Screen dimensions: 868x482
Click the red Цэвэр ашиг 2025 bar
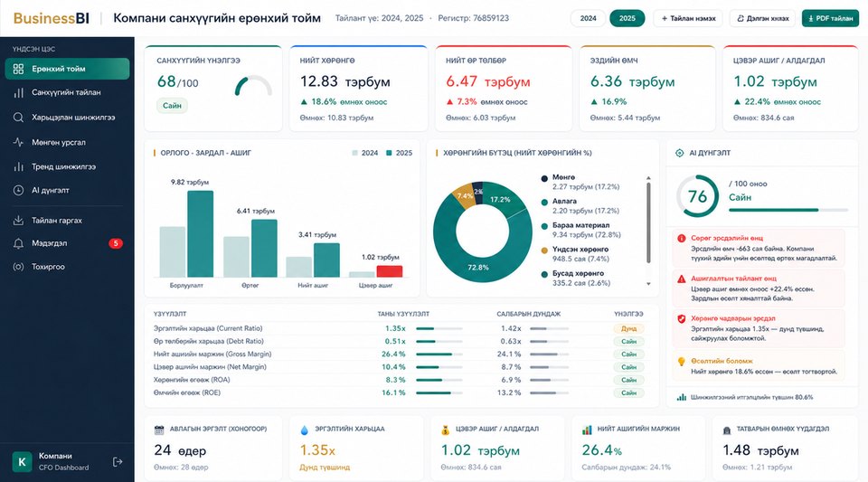tap(390, 271)
